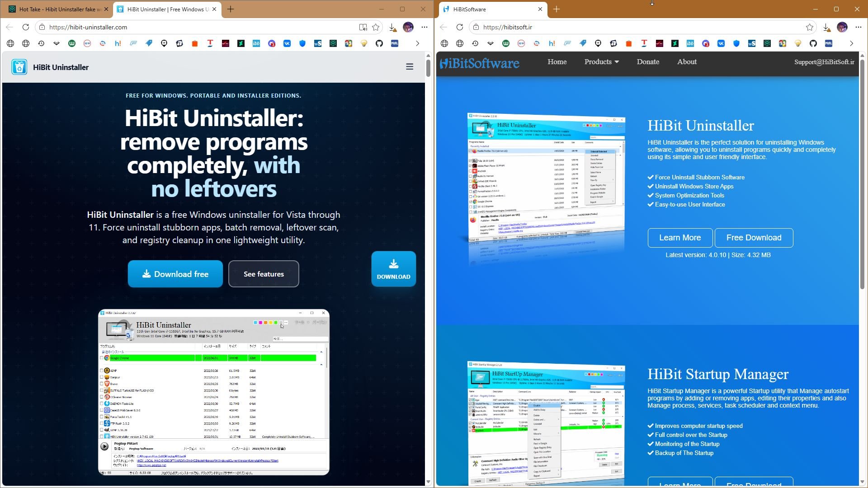Image resolution: width=868 pixels, height=488 pixels.
Task: Favorite the hibit-uninstaller.com page with the star
Action: 376,27
